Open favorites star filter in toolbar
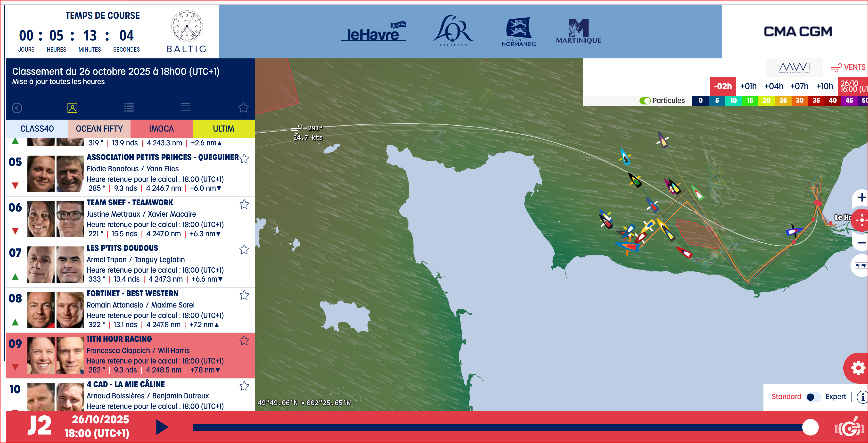 coord(243,108)
